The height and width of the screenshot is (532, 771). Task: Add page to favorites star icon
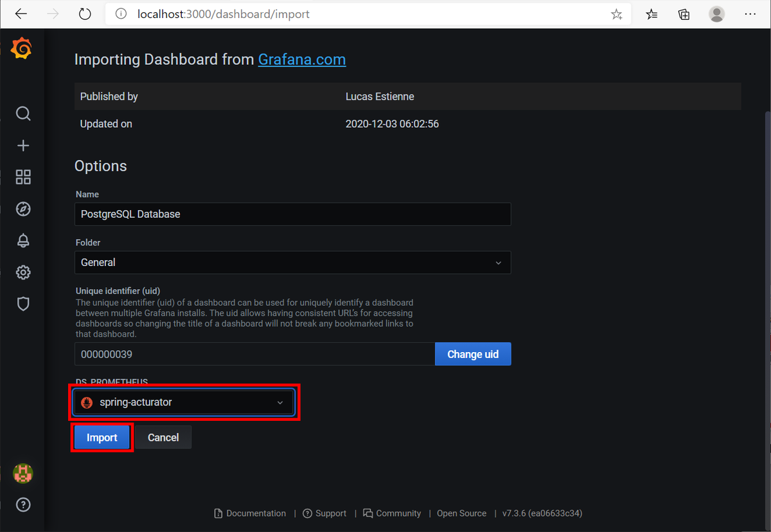[616, 14]
